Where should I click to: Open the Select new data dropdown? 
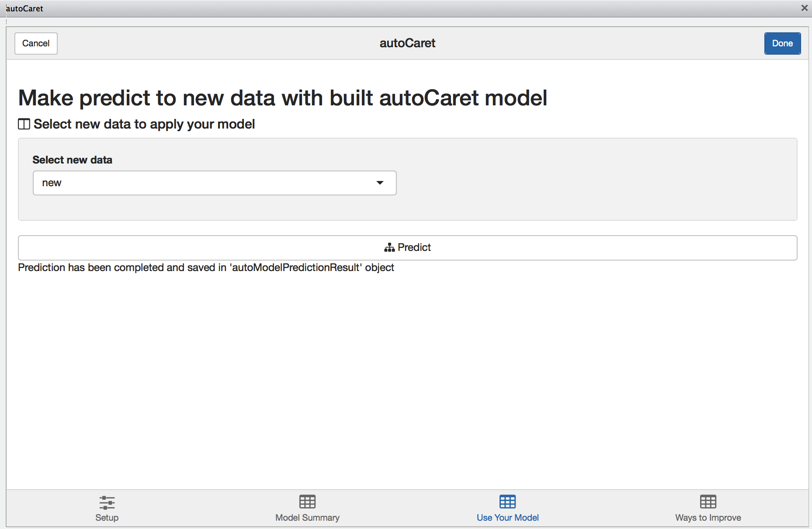tap(215, 183)
